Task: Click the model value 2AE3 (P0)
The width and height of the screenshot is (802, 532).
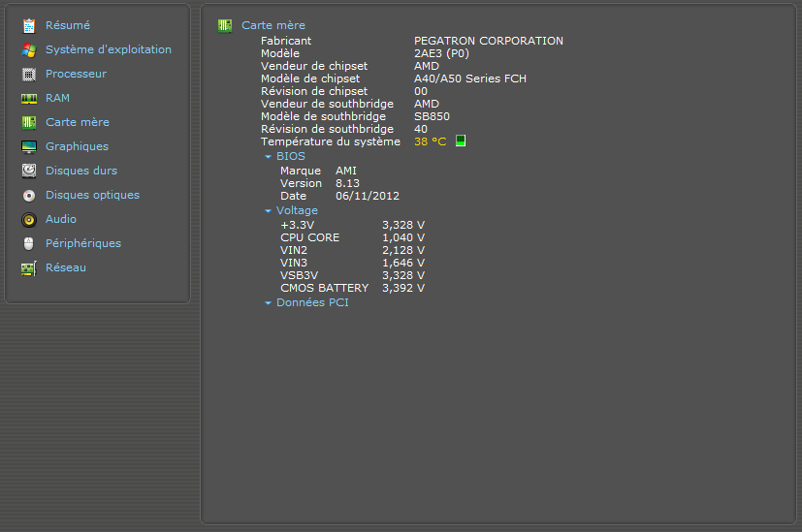Action: click(x=441, y=53)
